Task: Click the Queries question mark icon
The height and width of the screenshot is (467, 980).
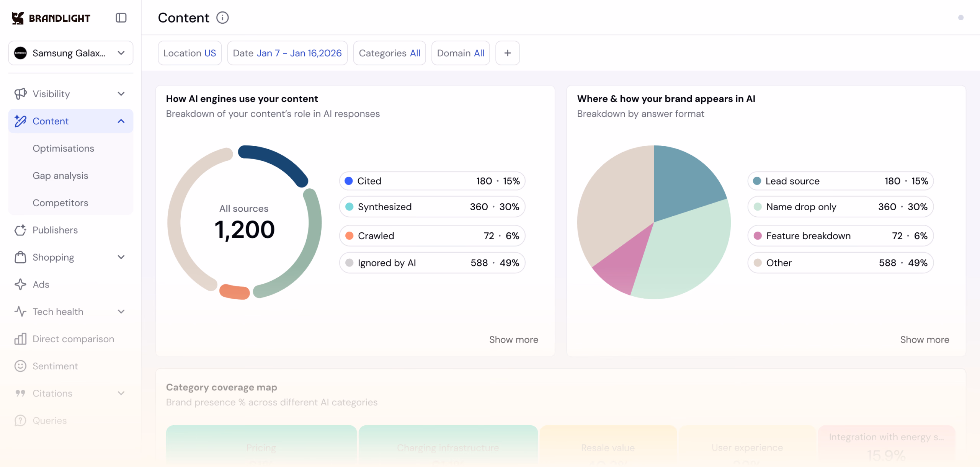Action: point(20,420)
